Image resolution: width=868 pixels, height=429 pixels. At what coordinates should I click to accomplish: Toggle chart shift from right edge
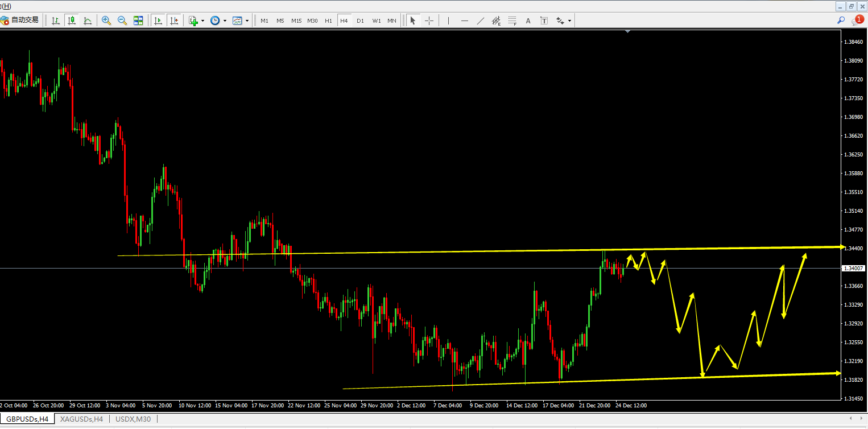coord(174,20)
